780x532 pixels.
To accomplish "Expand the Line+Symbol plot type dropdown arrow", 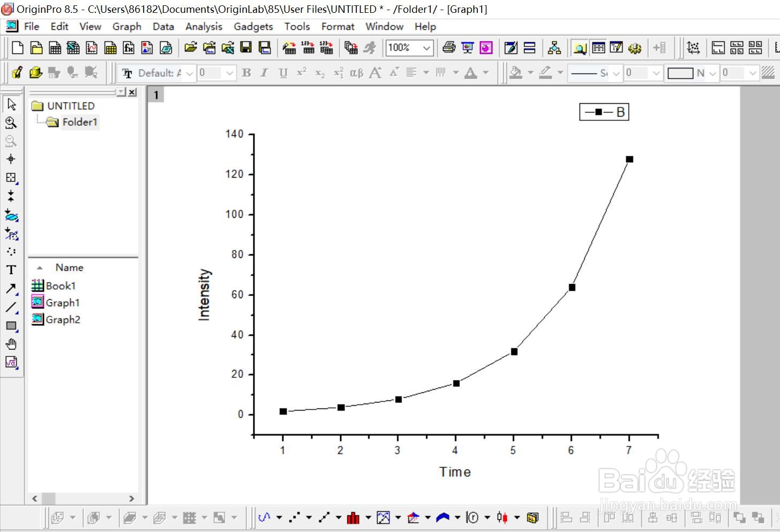I will pos(339,518).
